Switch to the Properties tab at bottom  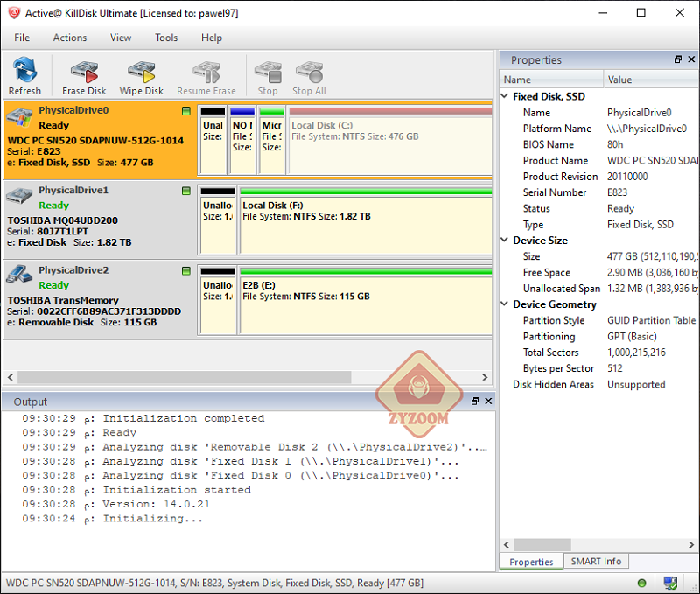(531, 562)
